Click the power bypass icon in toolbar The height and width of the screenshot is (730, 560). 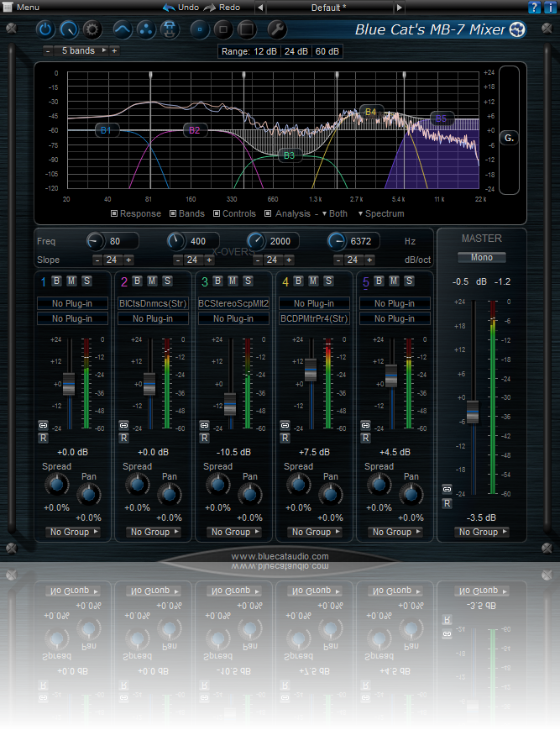coord(45,30)
